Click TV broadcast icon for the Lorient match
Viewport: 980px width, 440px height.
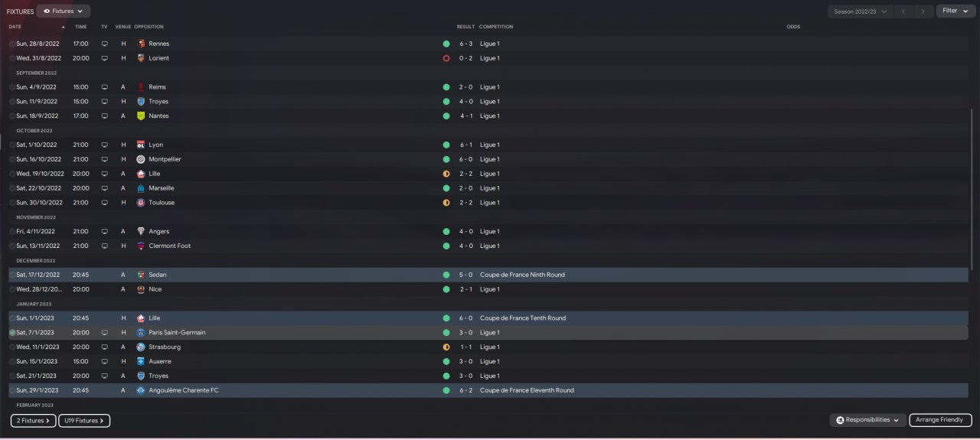pos(105,58)
